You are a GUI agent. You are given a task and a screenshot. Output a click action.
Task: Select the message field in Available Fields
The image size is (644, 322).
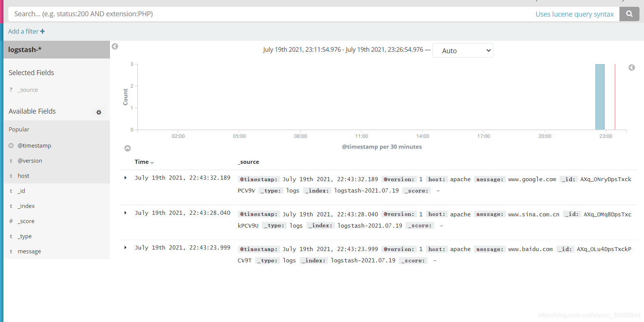point(29,251)
